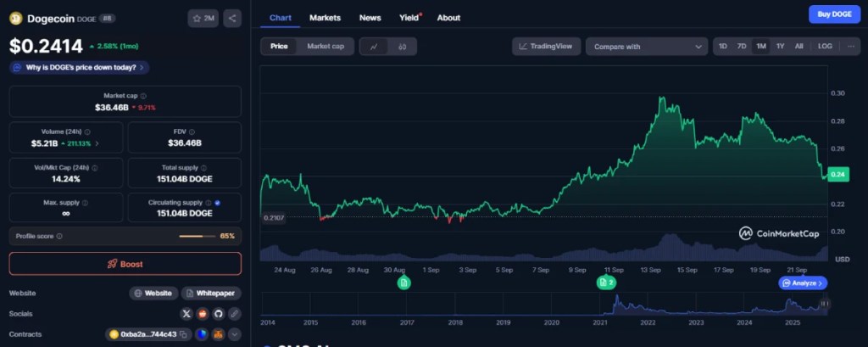Screen dimensions: 868x347
Task: Open the TradingView chart button
Action: [546, 47]
